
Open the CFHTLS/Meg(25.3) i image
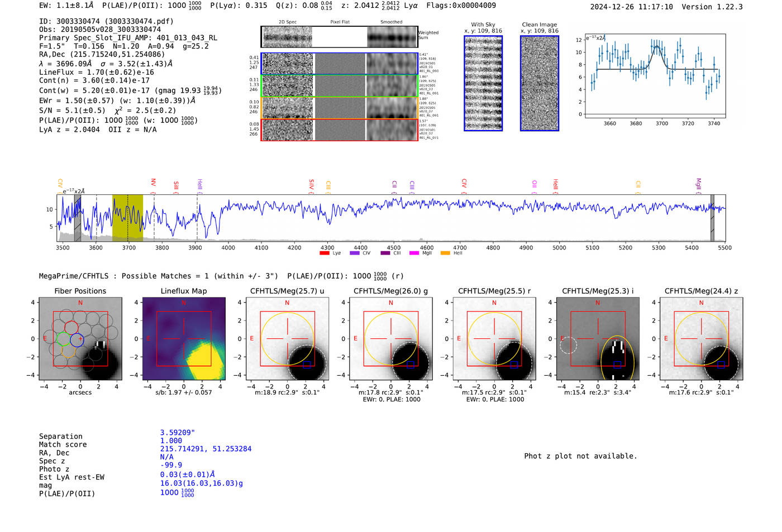tap(598, 339)
